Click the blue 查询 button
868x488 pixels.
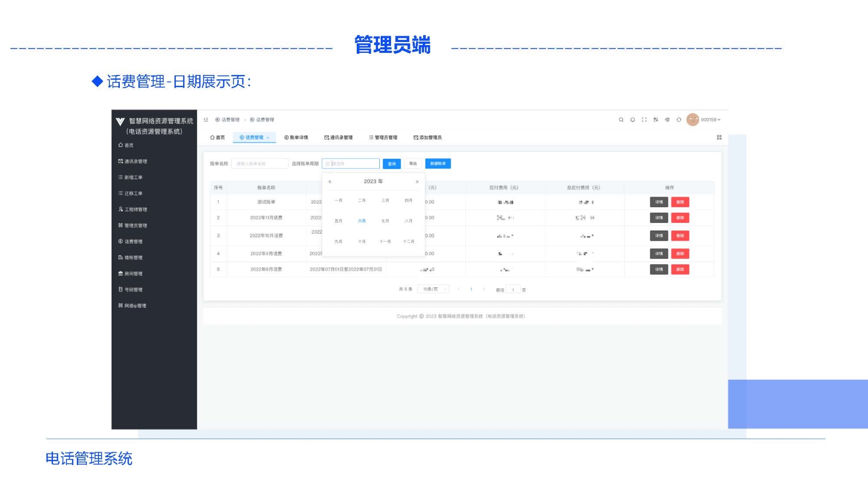click(392, 164)
